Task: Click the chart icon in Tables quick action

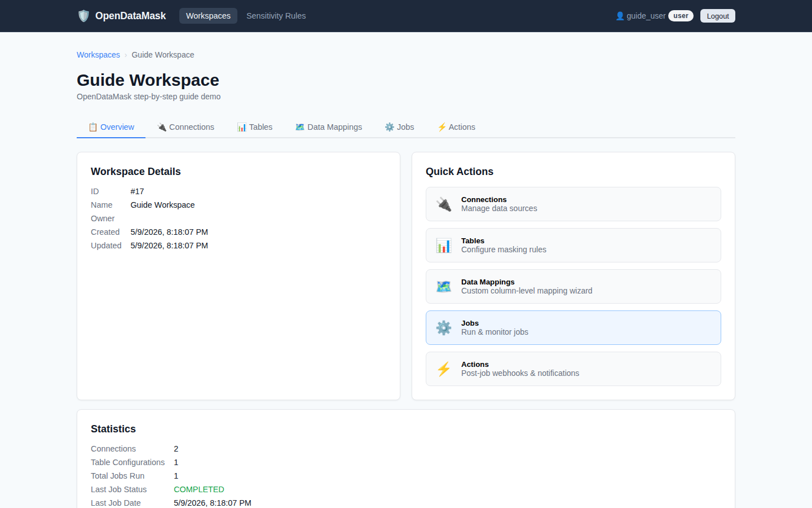Action: tap(444, 245)
